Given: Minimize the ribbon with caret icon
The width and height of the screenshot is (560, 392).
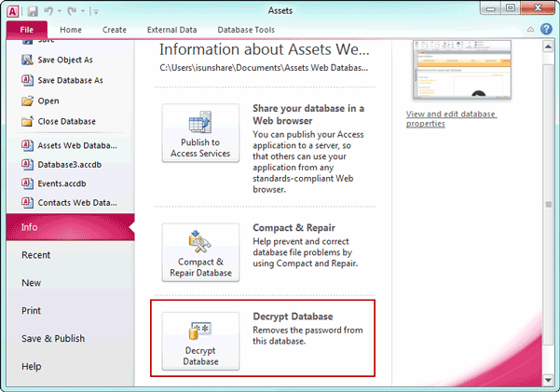Looking at the screenshot, I should pyautogui.click(x=531, y=29).
